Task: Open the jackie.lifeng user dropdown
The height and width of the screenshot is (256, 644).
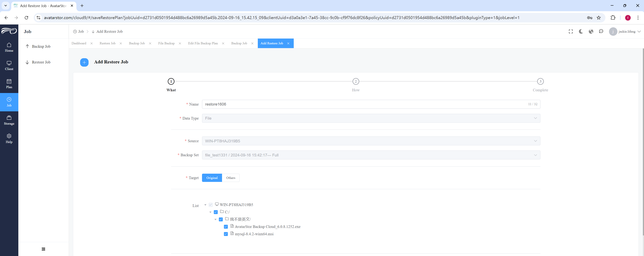Action: pos(625,31)
